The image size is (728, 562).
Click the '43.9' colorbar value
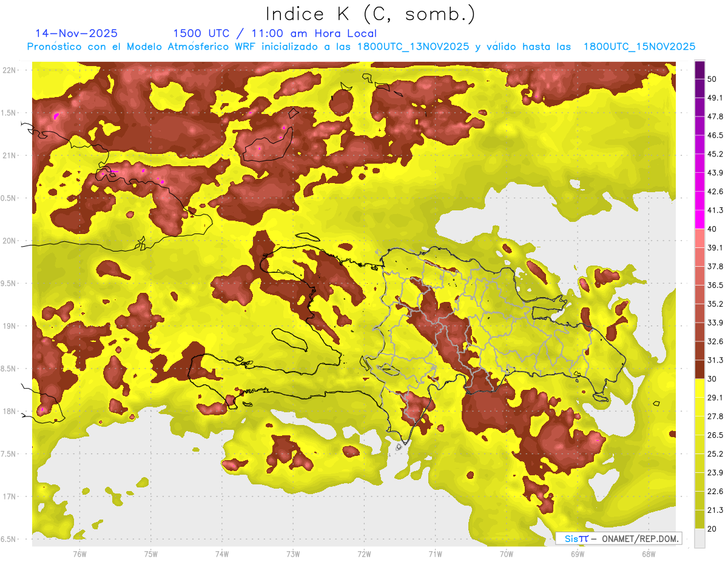[715, 173]
